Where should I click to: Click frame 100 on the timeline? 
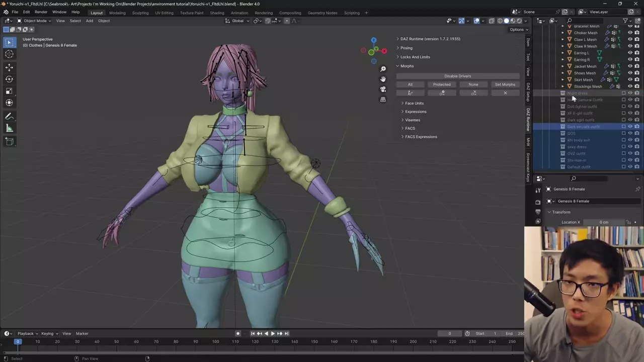pyautogui.click(x=215, y=342)
